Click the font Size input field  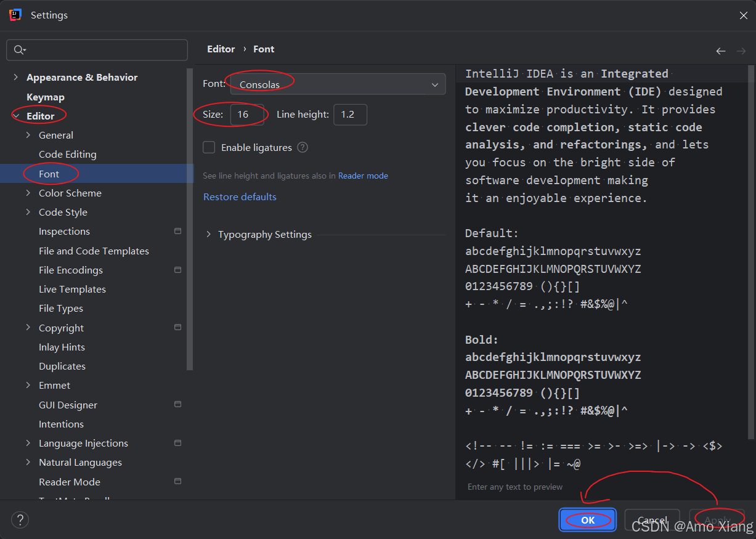246,115
